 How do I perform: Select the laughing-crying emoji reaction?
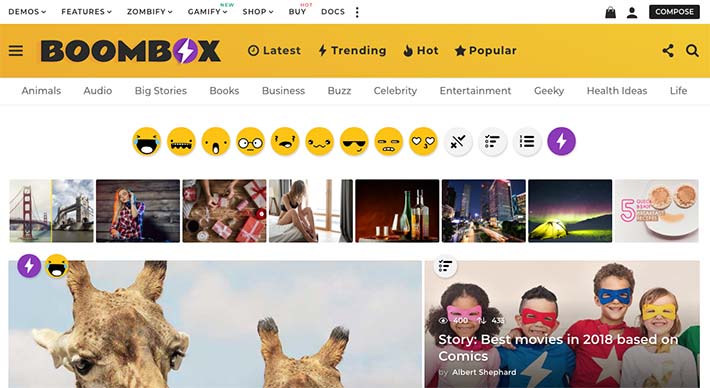tap(147, 142)
